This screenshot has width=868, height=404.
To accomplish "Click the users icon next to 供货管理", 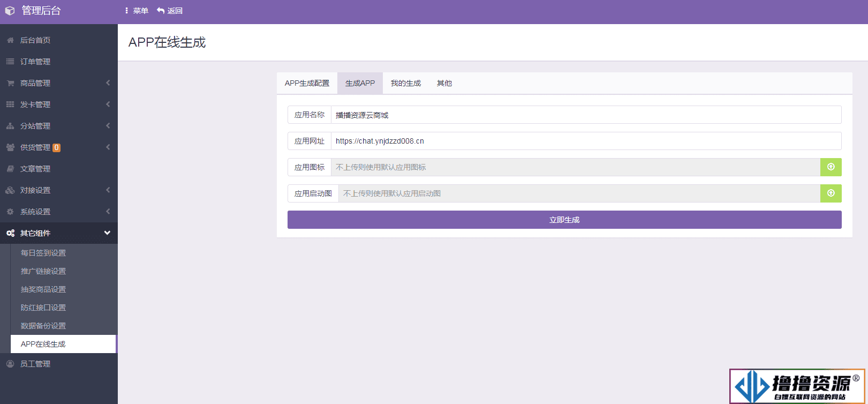I will [10, 147].
